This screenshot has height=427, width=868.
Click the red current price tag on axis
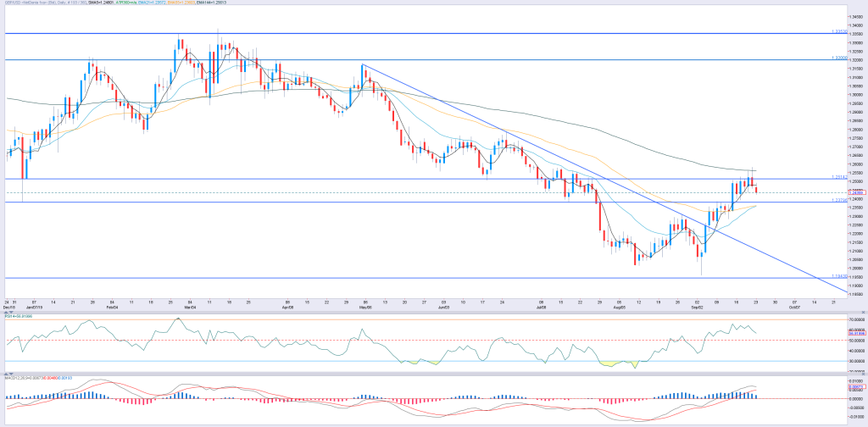(857, 192)
